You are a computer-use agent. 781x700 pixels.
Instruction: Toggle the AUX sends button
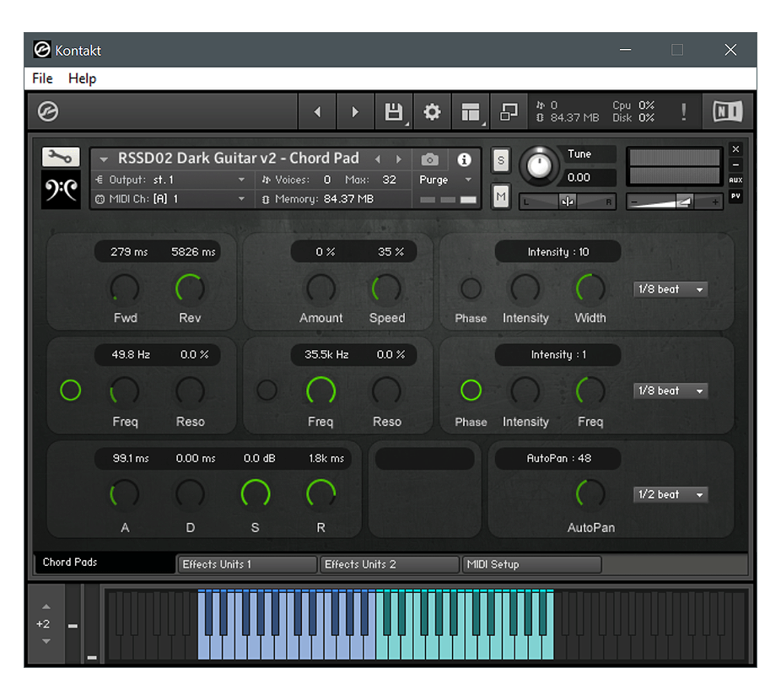pyautogui.click(x=735, y=180)
